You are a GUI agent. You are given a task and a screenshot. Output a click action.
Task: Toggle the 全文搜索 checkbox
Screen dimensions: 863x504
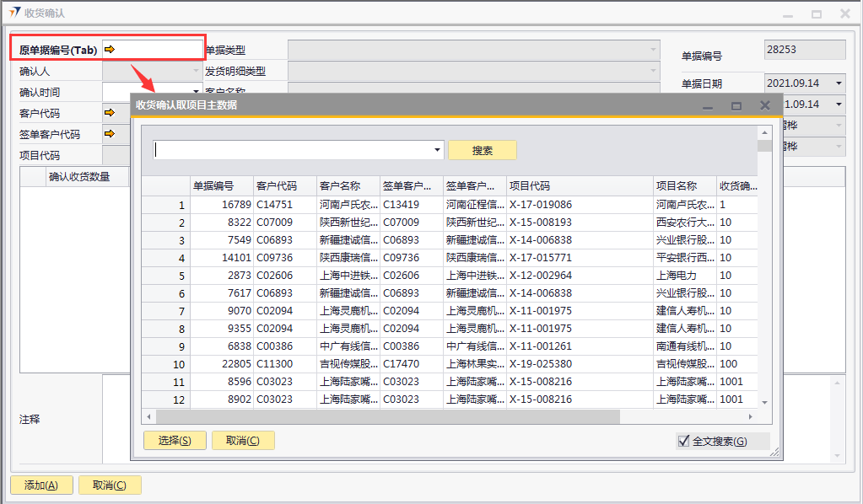pyautogui.click(x=683, y=441)
